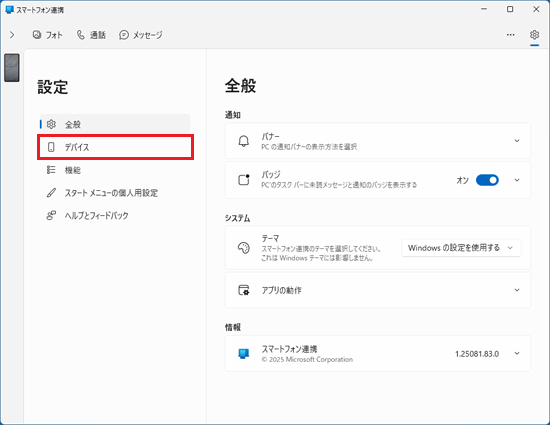The image size is (550, 425).
Task: Click the スマートフォン連携 app icon in 情報
Action: click(x=244, y=353)
